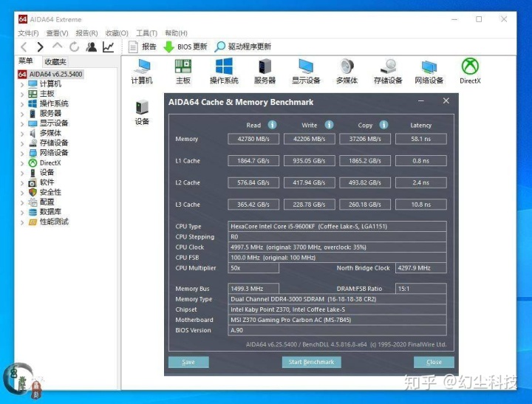Image resolution: width=532 pixels, height=404 pixels.
Task: Open the 工具(T) menu
Action: [146, 33]
